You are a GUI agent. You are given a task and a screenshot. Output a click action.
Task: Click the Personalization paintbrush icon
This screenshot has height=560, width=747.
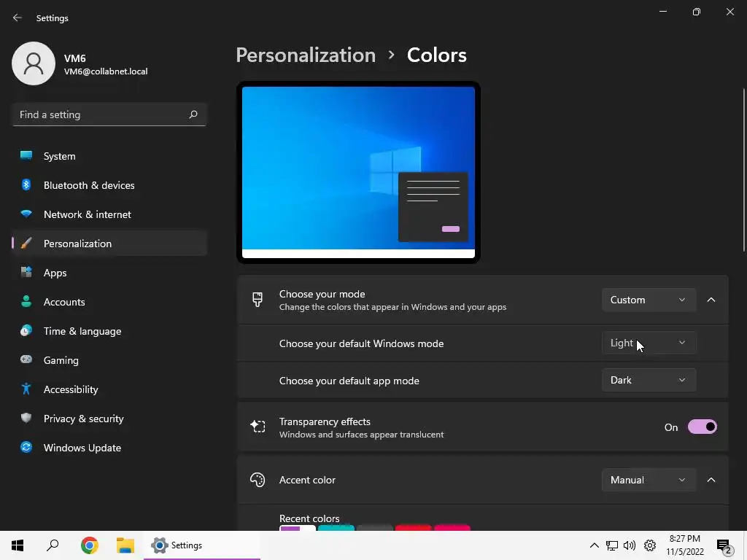click(26, 244)
